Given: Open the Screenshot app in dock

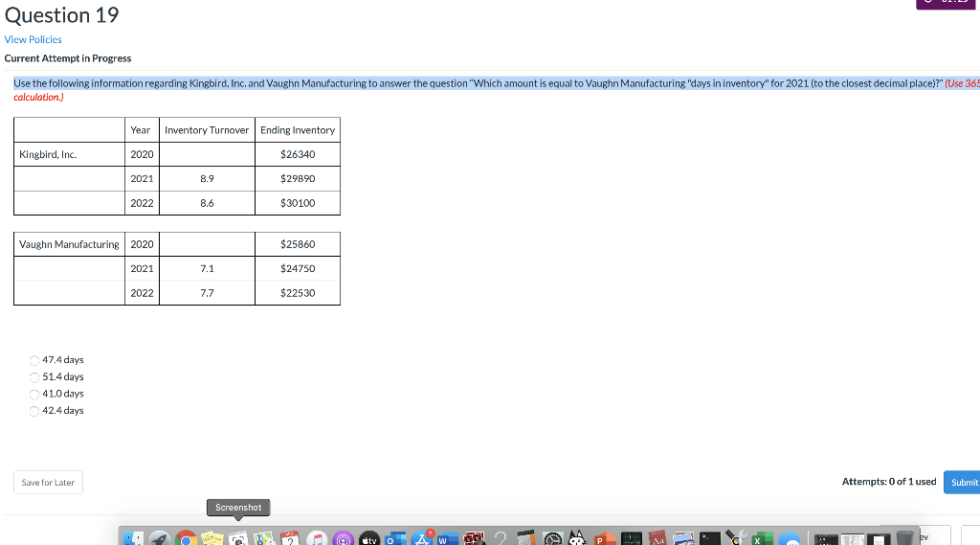Looking at the screenshot, I should [238, 538].
